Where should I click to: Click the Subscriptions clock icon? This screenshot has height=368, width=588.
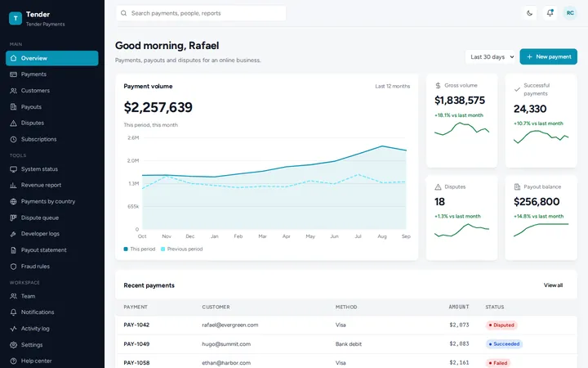(14, 139)
